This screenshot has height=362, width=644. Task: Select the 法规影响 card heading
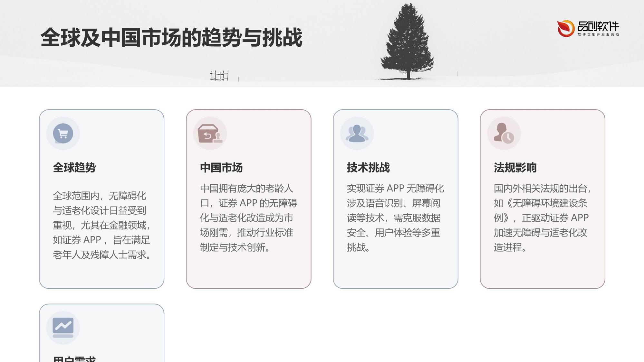pyautogui.click(x=515, y=168)
